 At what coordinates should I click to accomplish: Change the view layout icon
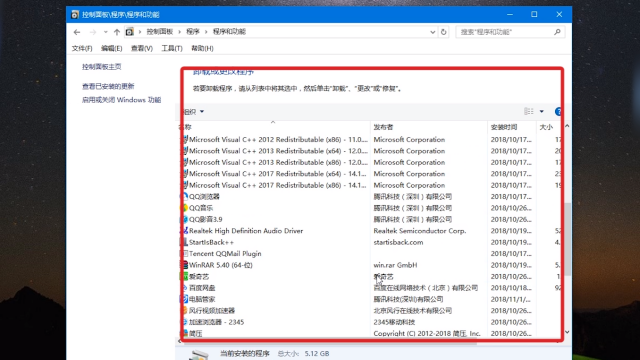[529, 111]
